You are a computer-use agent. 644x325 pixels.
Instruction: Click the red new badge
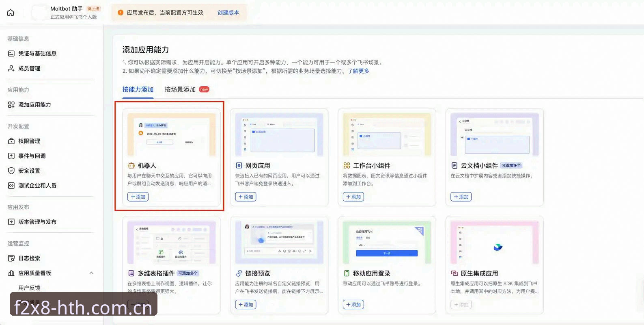pos(204,89)
